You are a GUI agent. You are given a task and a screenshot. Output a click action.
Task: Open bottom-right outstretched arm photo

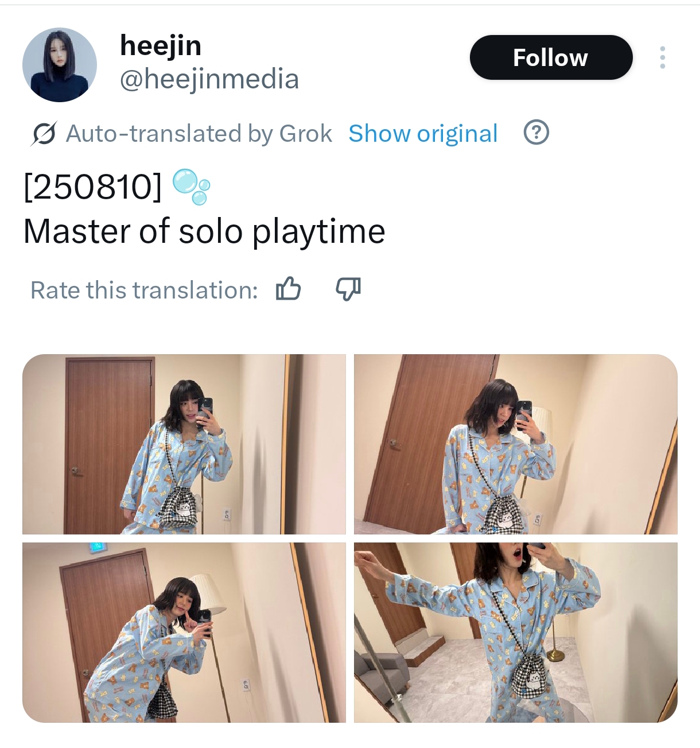516,633
